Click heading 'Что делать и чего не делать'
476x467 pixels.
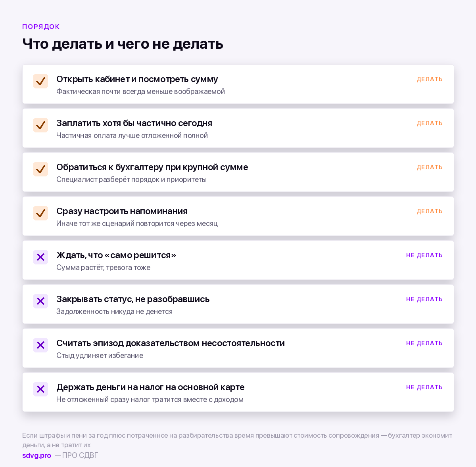pos(123,44)
